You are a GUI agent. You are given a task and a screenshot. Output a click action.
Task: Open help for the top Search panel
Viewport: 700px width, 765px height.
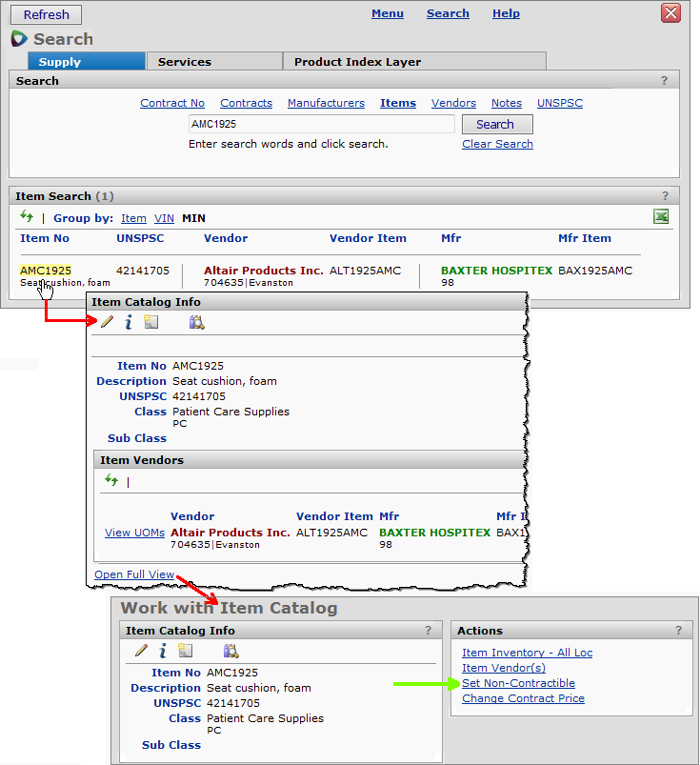coord(664,81)
